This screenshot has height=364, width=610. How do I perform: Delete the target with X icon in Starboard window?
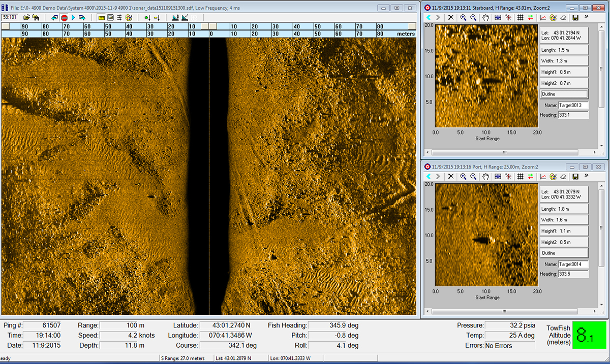451,17
